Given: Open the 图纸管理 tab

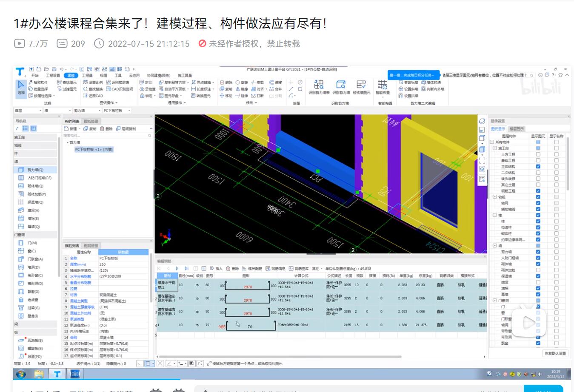Looking at the screenshot, I should [x=91, y=121].
